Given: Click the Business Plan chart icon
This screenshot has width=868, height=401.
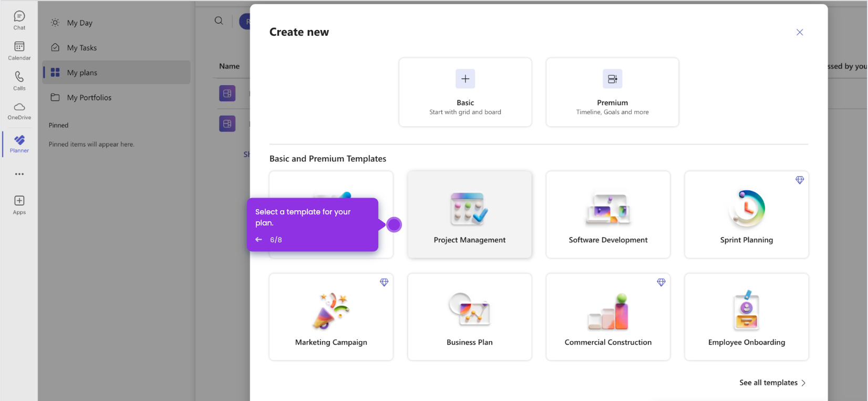Looking at the screenshot, I should (469, 310).
